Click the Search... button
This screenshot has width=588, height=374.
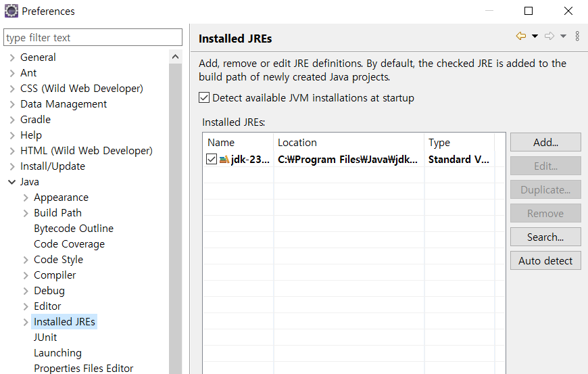[x=545, y=237]
